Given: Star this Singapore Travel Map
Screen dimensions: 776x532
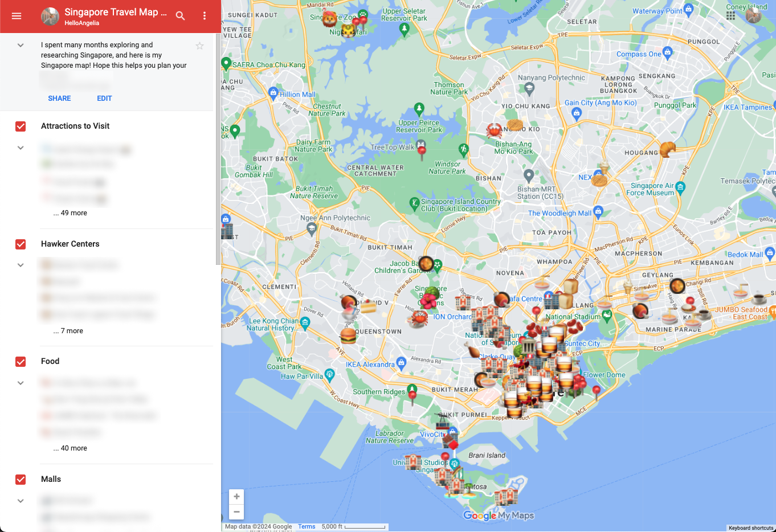Looking at the screenshot, I should pyautogui.click(x=199, y=46).
